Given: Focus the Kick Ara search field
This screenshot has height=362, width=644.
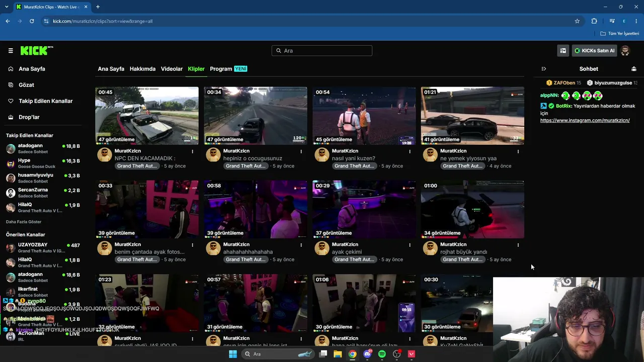Looking at the screenshot, I should point(322,51).
